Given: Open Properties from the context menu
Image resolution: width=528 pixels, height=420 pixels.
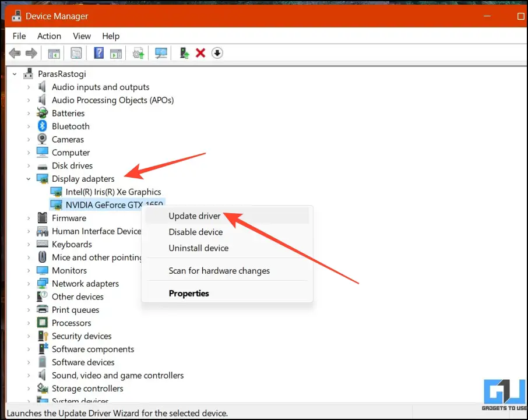Looking at the screenshot, I should (227, 293).
